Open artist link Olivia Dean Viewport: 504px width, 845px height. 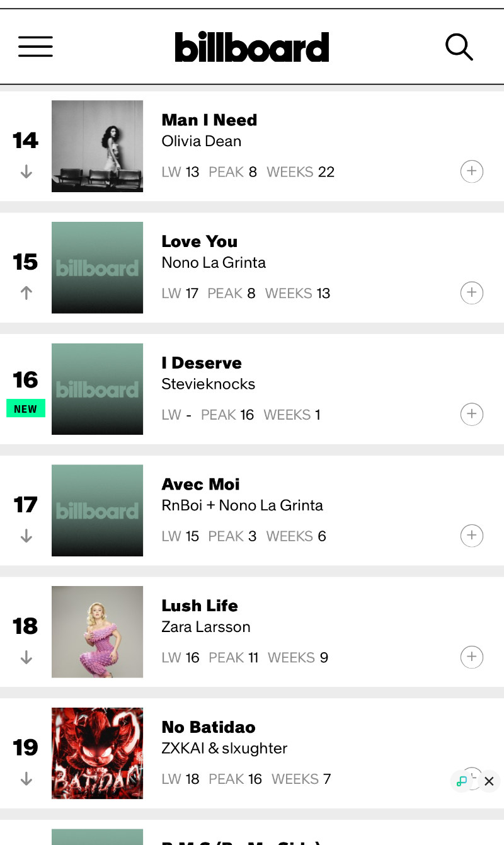tap(202, 141)
